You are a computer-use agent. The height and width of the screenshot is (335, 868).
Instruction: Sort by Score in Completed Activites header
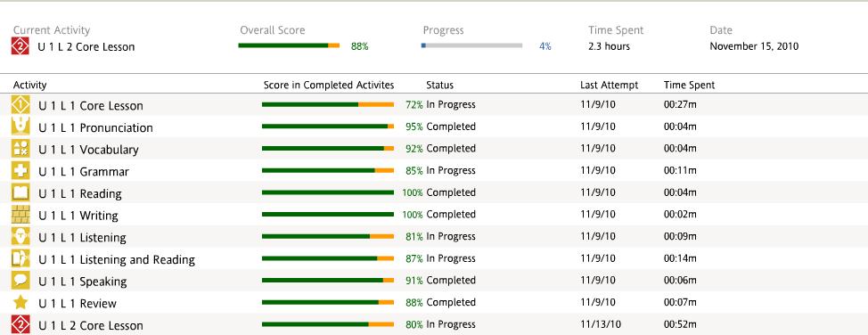pos(329,86)
